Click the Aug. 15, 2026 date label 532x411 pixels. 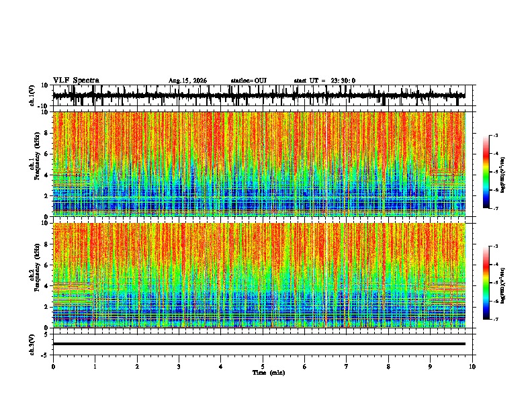187,81
